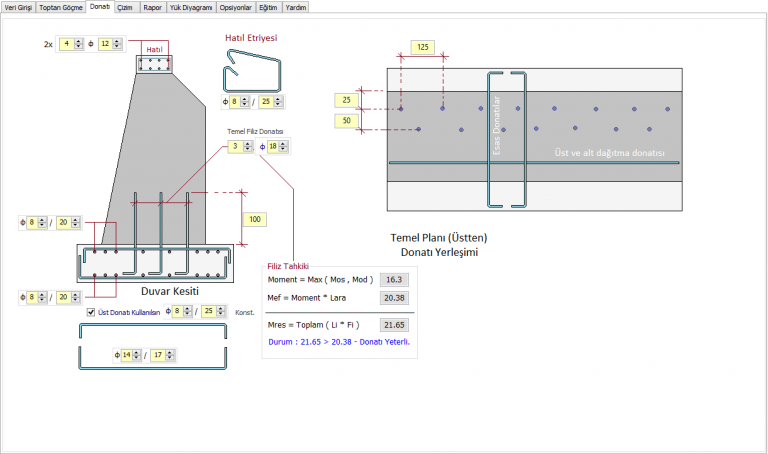Click the Hatıl bar diameter stepper showing 12
Viewport: 768px width, 454px height.
pyautogui.click(x=110, y=44)
